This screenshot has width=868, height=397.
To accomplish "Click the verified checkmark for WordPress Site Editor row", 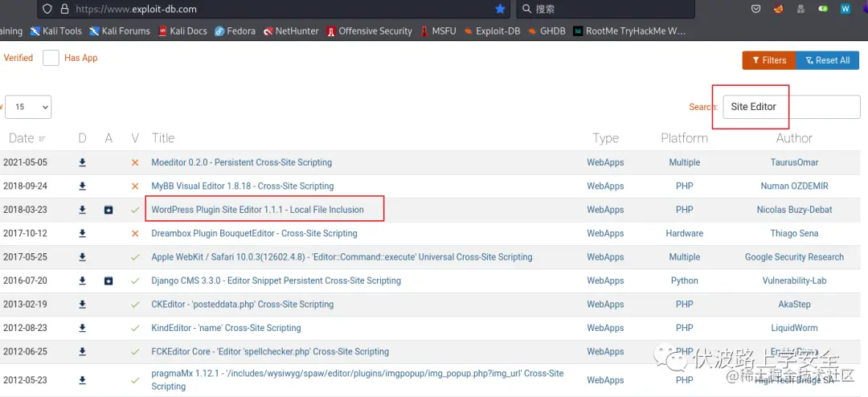I will pyautogui.click(x=134, y=210).
